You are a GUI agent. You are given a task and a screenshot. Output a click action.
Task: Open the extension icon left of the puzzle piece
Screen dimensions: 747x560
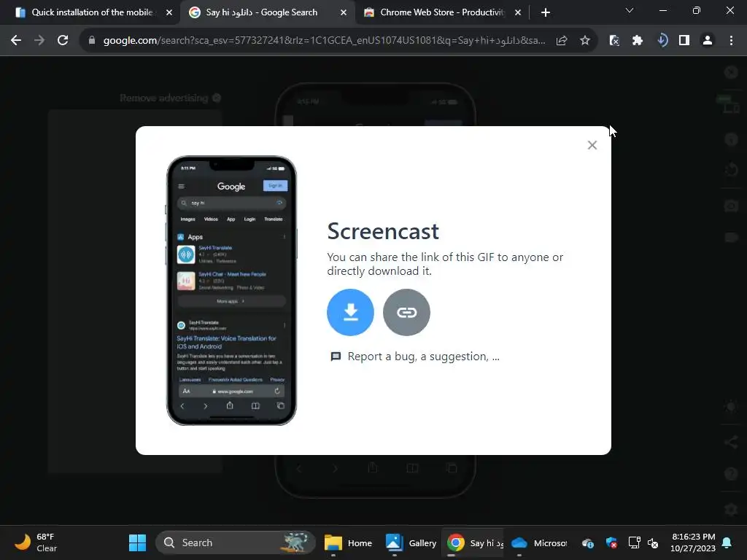coord(614,41)
